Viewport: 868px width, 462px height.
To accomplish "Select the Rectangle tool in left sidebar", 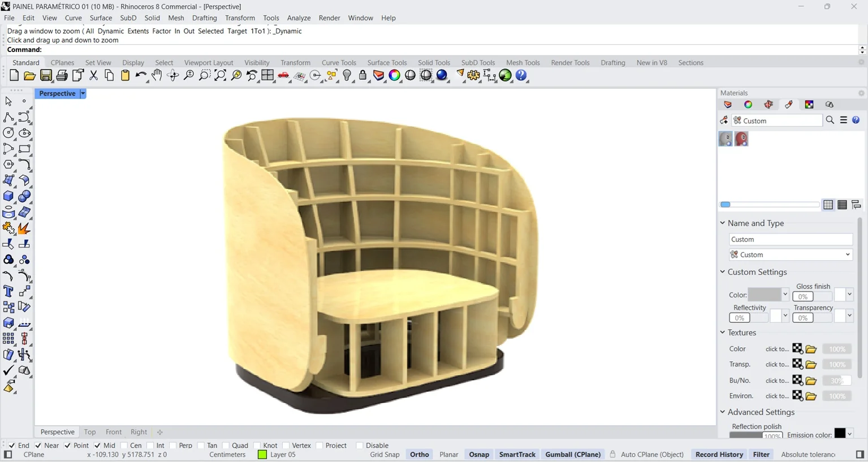I will click(24, 149).
